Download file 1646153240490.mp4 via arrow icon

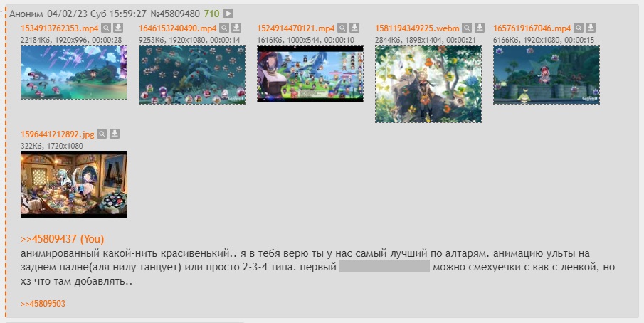click(x=236, y=28)
